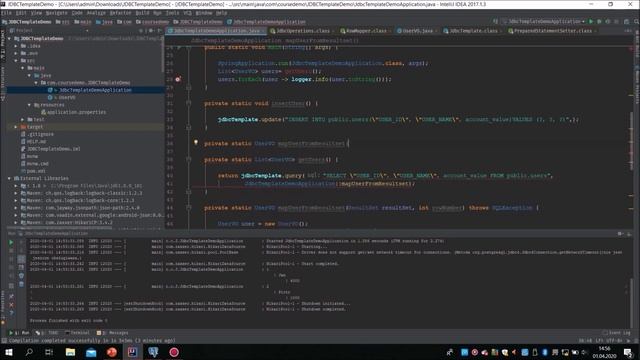Image resolution: width=640 pixels, height=360 pixels.
Task: Open the View menu
Action: tap(36, 13)
